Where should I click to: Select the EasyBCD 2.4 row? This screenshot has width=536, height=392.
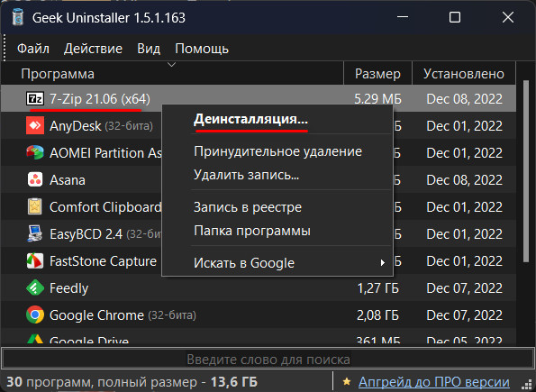pos(82,233)
